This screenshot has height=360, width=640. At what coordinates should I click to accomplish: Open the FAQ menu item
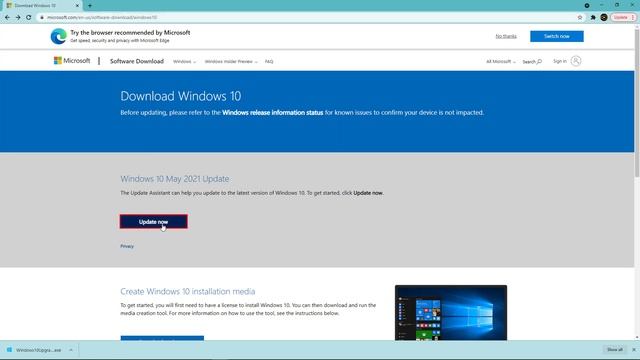(269, 62)
